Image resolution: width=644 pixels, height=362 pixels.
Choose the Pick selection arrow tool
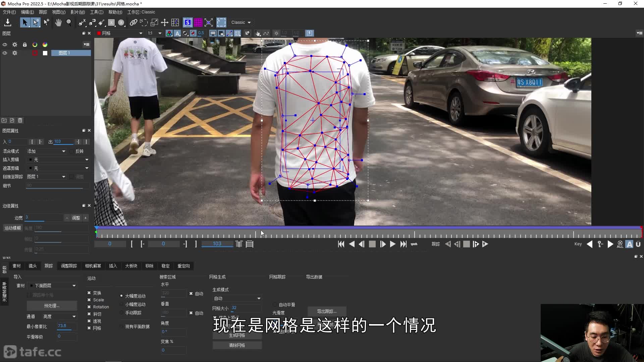click(x=24, y=22)
